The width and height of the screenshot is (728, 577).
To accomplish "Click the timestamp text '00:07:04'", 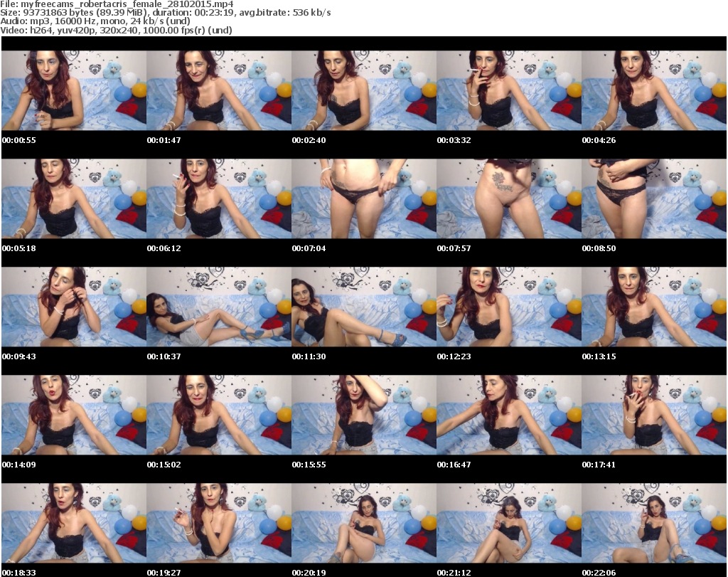I will coord(309,248).
